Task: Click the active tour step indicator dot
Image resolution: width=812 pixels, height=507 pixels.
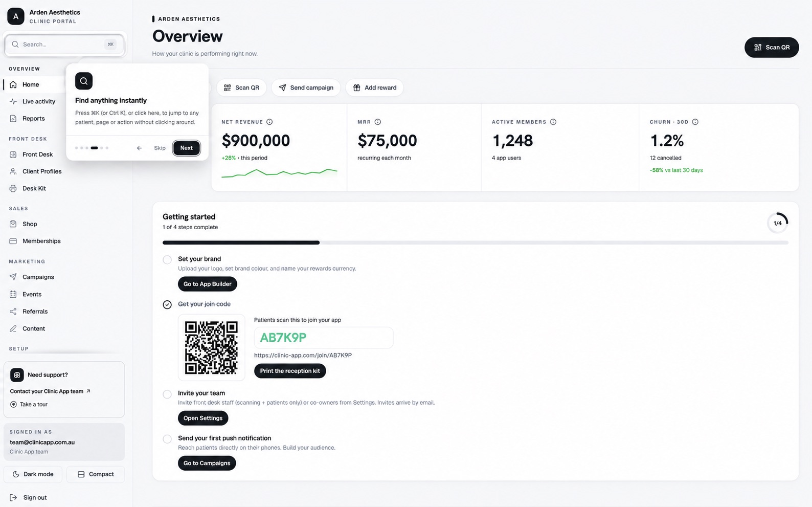Action: (x=94, y=148)
